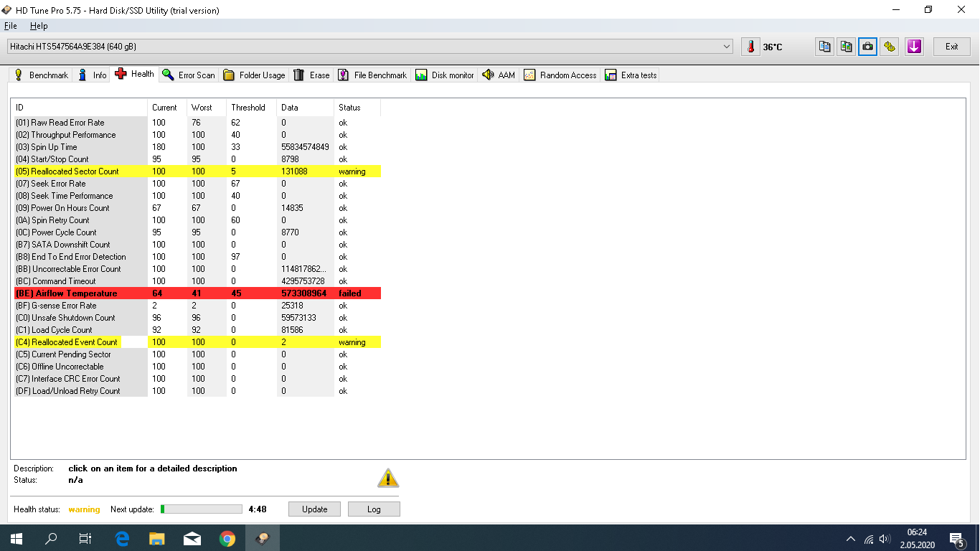This screenshot has width=980, height=551.
Task: Select the (C7) Interface CRC Error Count row
Action: click(x=197, y=379)
